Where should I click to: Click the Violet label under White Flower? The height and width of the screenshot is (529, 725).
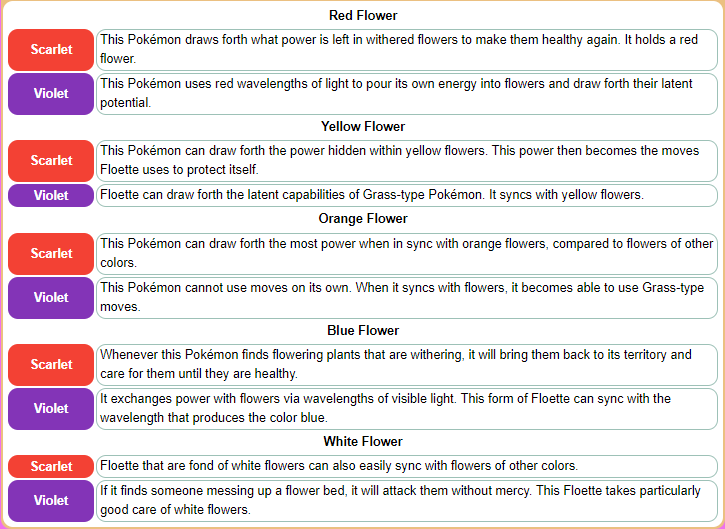51,501
